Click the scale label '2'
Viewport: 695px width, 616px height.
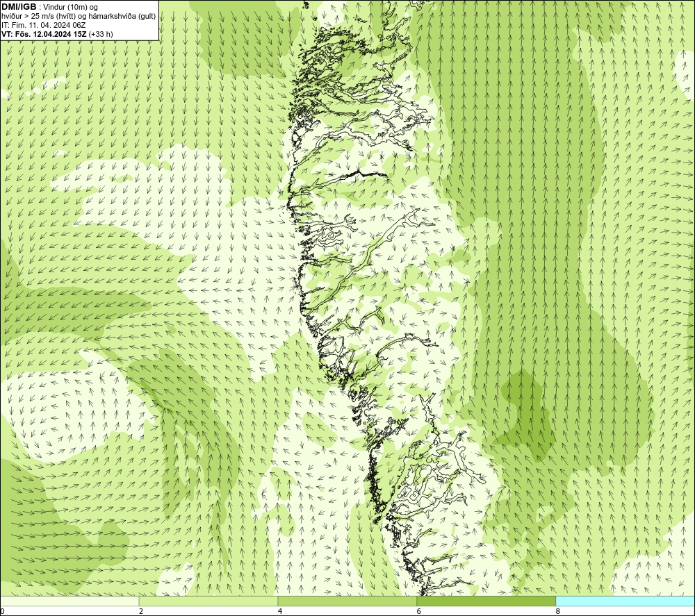pyautogui.click(x=141, y=612)
